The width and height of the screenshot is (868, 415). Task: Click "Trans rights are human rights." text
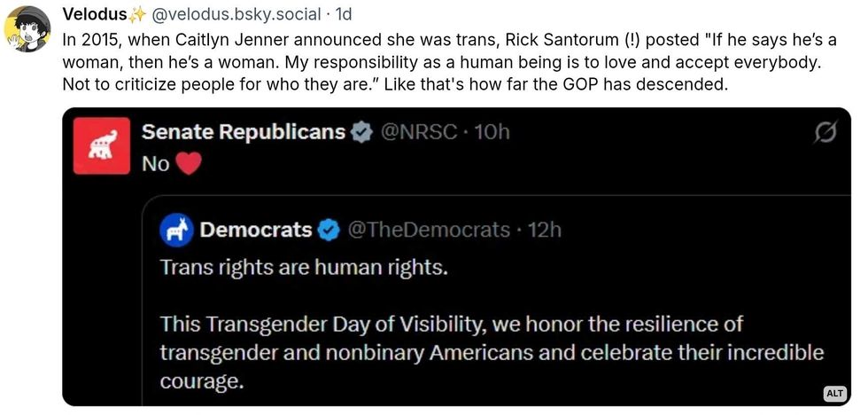(x=304, y=267)
